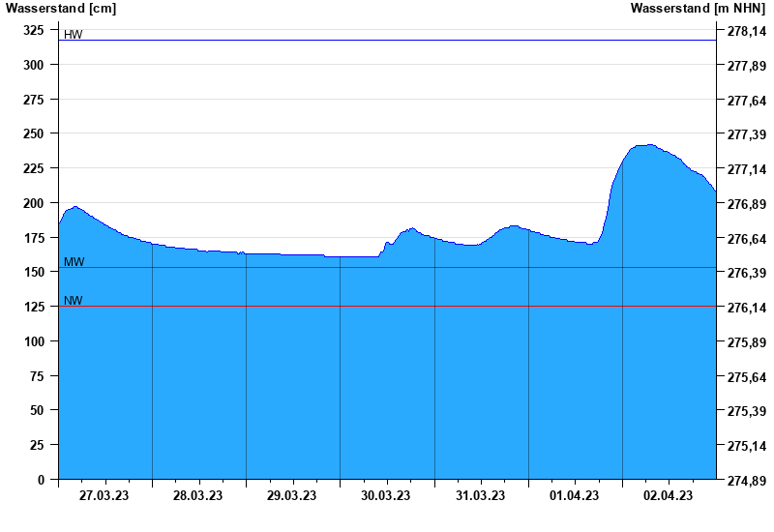Click the 276,39 value on right axis
The height and width of the screenshot is (532, 774).
pos(747,273)
